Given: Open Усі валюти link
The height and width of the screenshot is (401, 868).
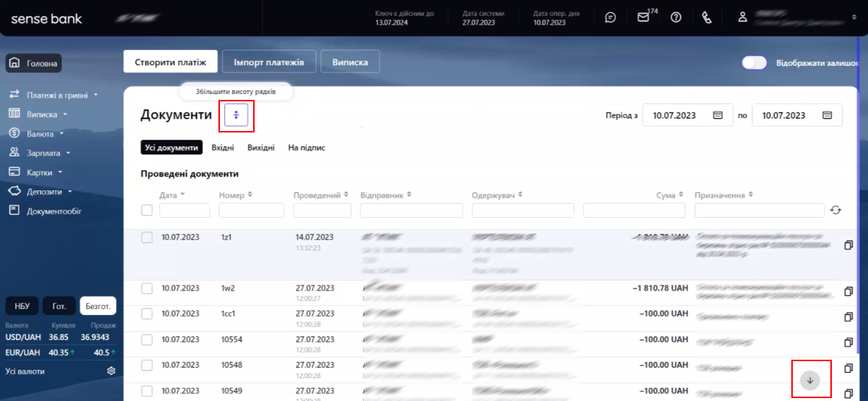Looking at the screenshot, I should (25, 371).
